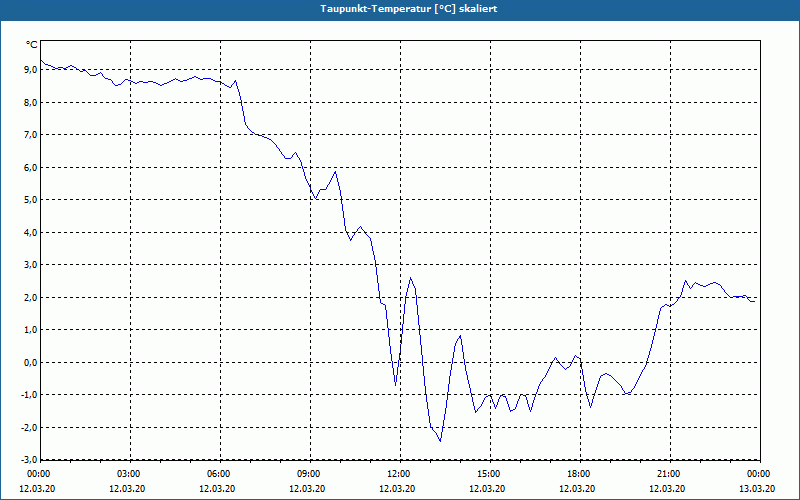Select the -2,0 y-axis label

coord(30,427)
